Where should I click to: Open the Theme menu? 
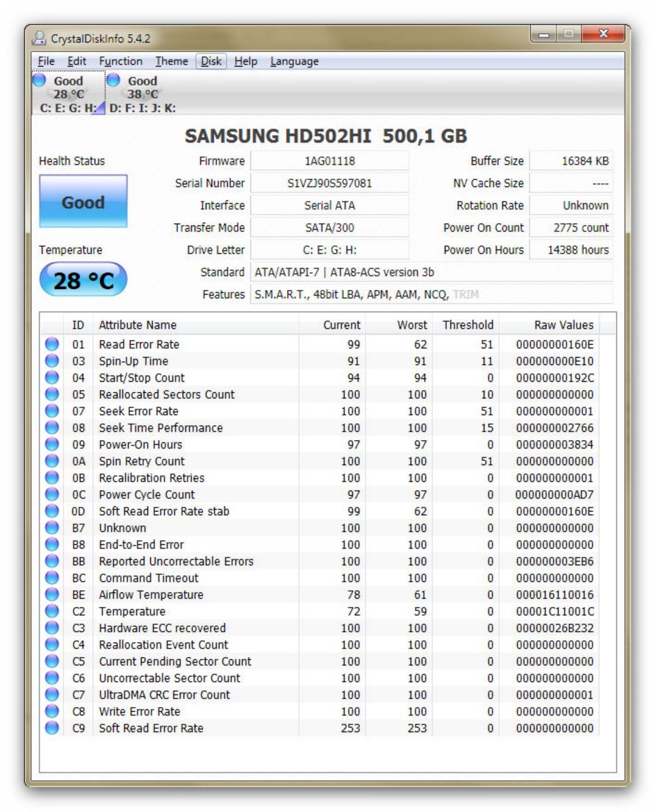click(172, 61)
